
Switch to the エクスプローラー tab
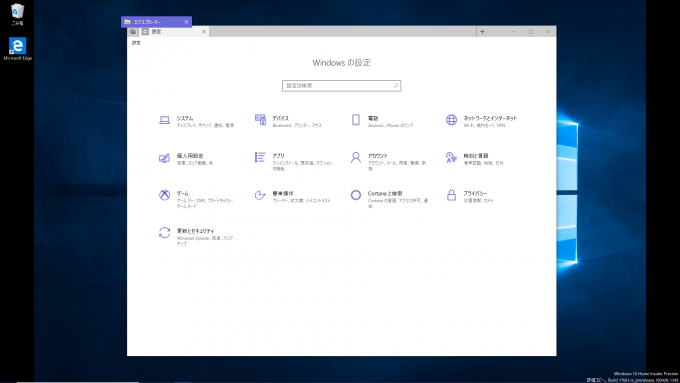tap(157, 22)
